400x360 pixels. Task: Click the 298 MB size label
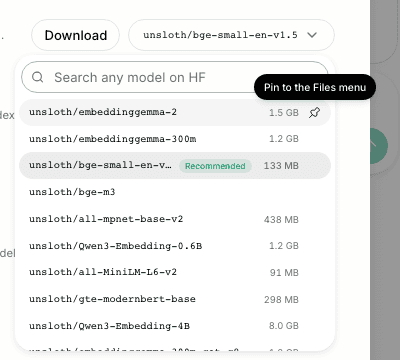point(281,300)
